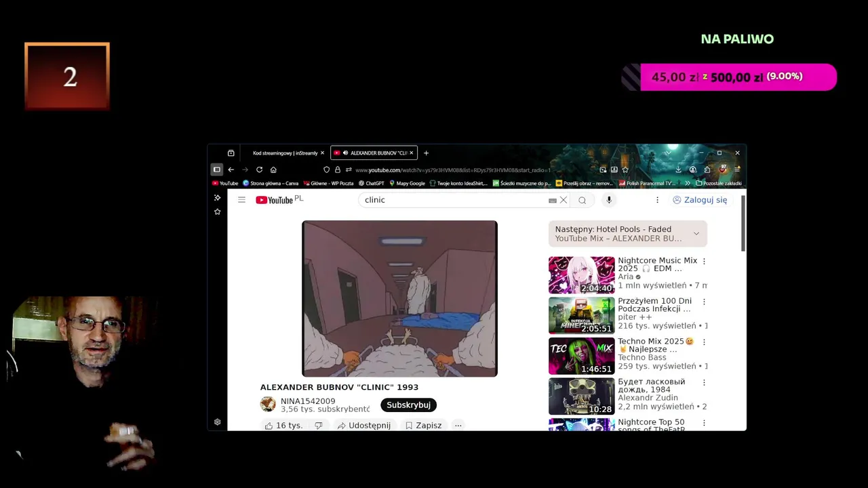The image size is (868, 488).
Task: Dislike the video thumbs-down
Action: (x=318, y=426)
